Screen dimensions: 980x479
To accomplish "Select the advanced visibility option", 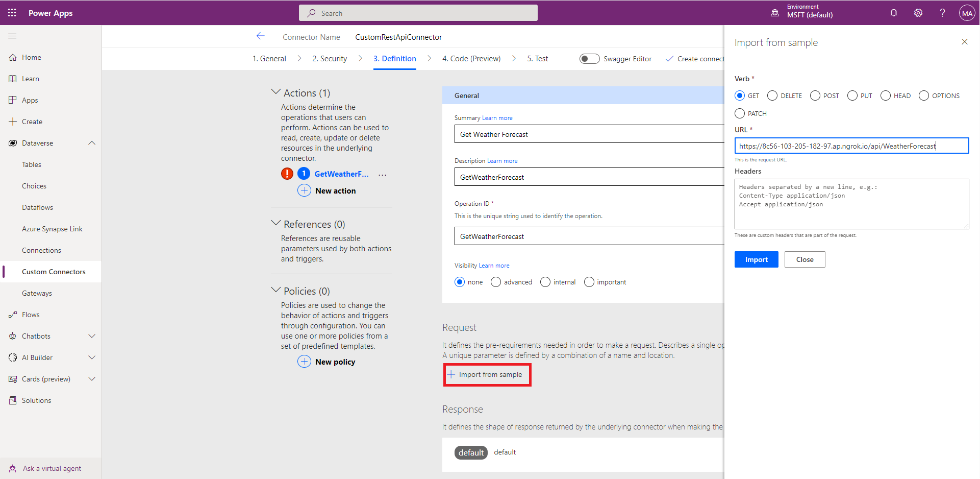I will (496, 282).
